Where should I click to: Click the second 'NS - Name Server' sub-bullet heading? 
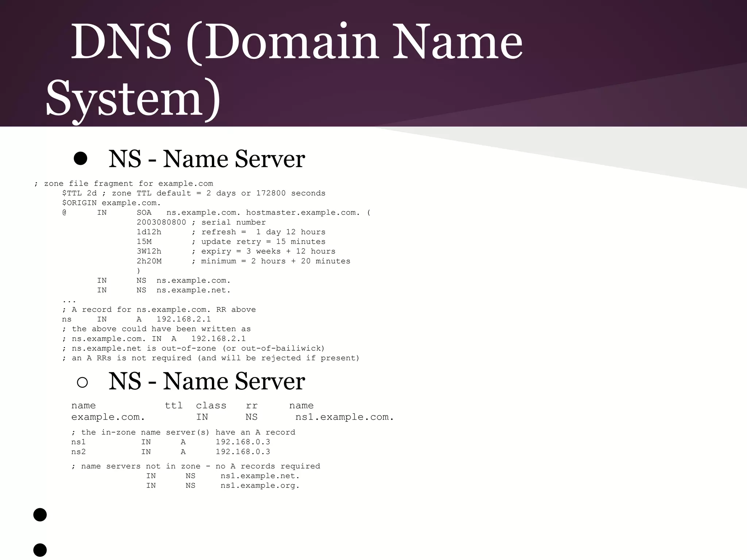[x=206, y=381]
